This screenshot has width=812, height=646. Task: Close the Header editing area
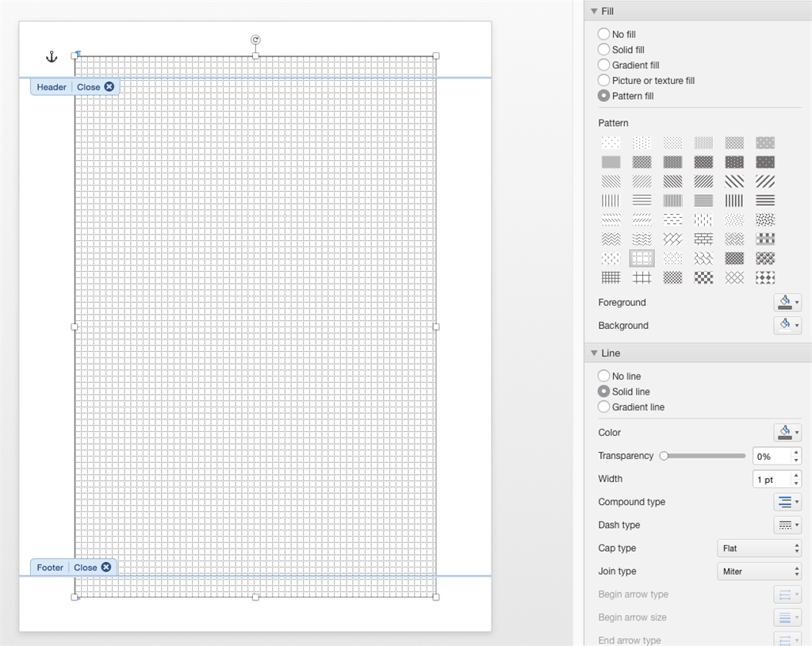coord(109,86)
